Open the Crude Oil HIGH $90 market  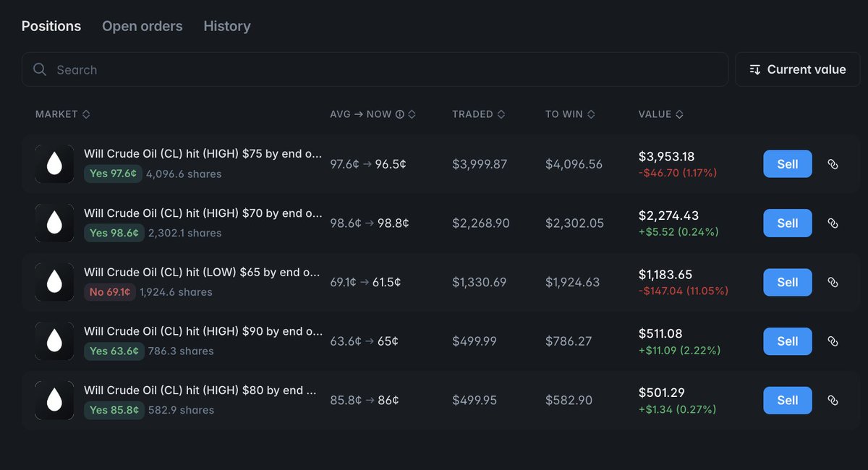203,331
